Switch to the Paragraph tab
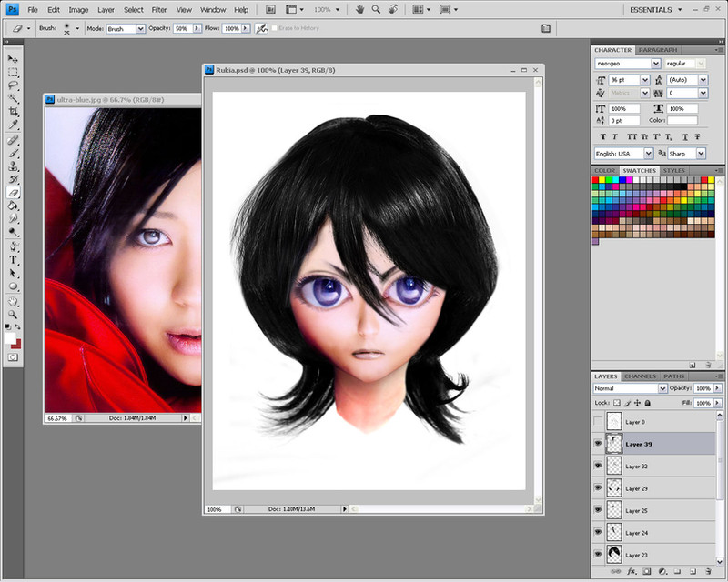 (x=658, y=50)
